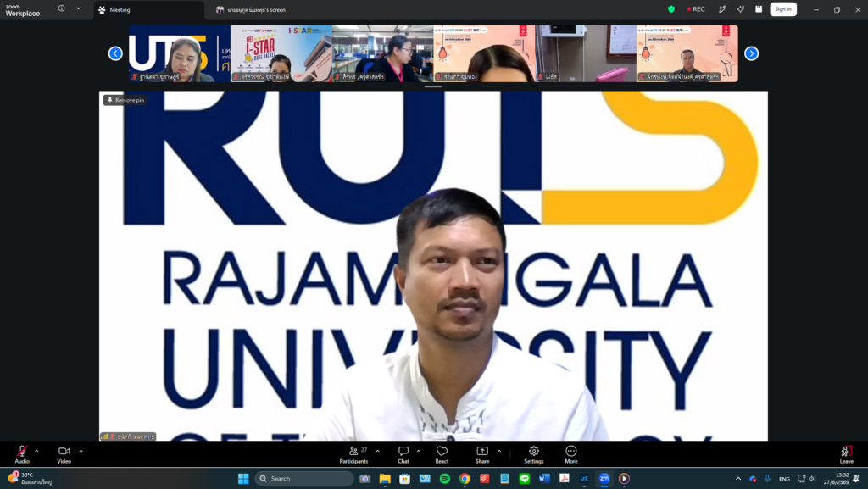Click the taskbar Search box

(x=304, y=479)
